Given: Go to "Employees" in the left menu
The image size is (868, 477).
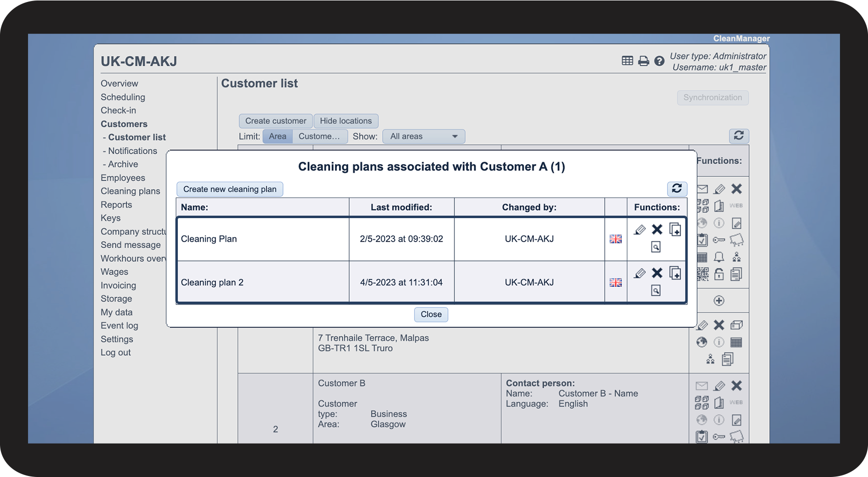Looking at the screenshot, I should pos(123,178).
